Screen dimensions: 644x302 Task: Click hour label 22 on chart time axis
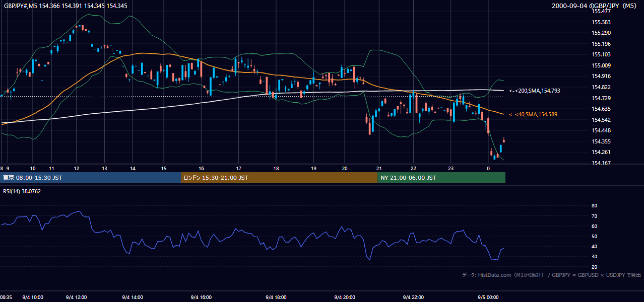[413, 168]
